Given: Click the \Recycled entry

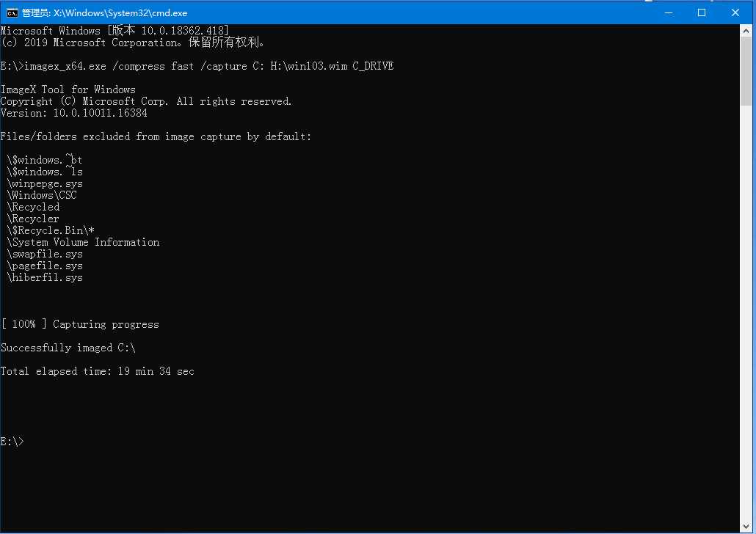Looking at the screenshot, I should click(x=33, y=208).
